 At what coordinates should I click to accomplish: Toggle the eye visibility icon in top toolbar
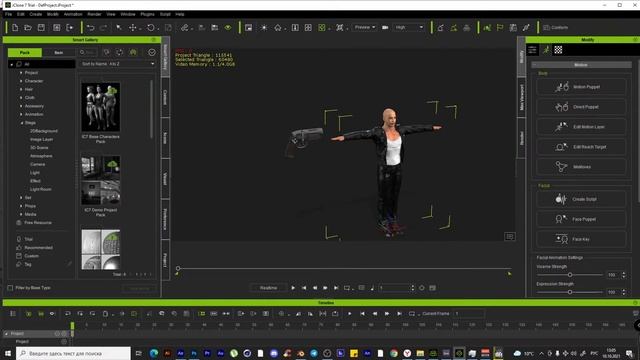point(228,27)
